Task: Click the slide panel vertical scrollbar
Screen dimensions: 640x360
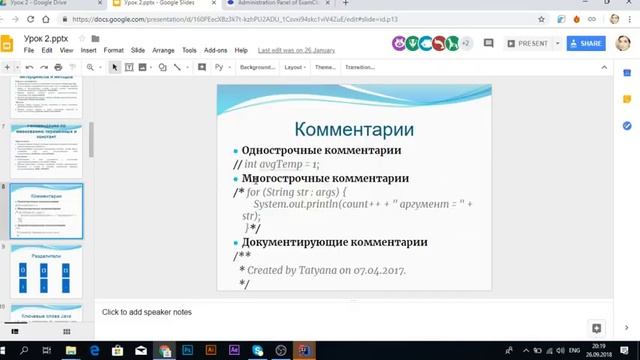Action: 91,140
